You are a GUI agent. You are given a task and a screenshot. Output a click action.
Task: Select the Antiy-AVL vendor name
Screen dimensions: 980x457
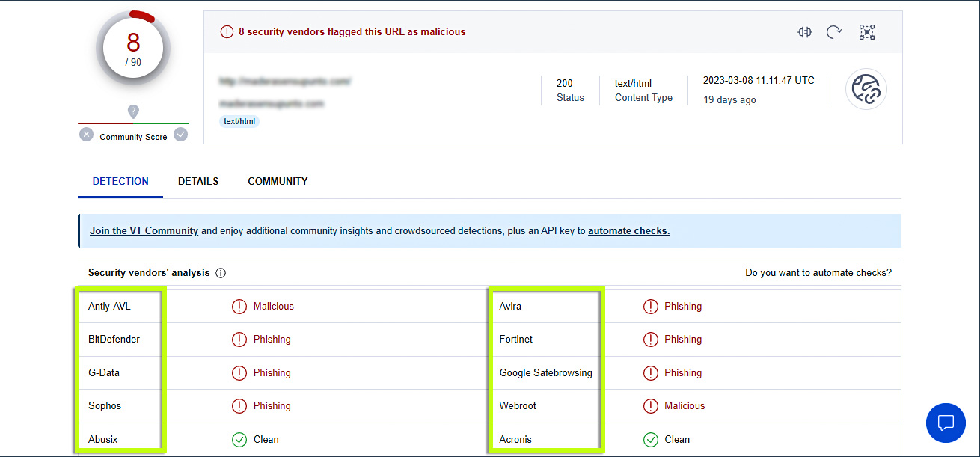click(109, 306)
